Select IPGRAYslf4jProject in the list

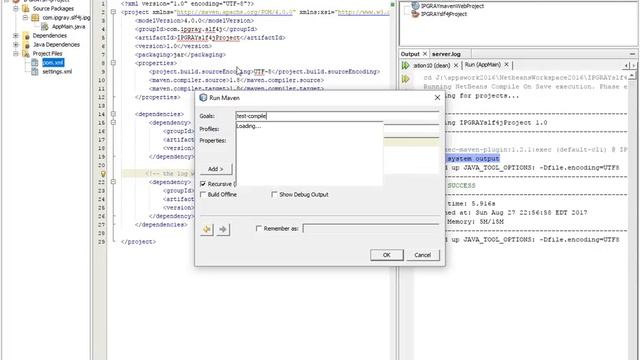point(444,14)
